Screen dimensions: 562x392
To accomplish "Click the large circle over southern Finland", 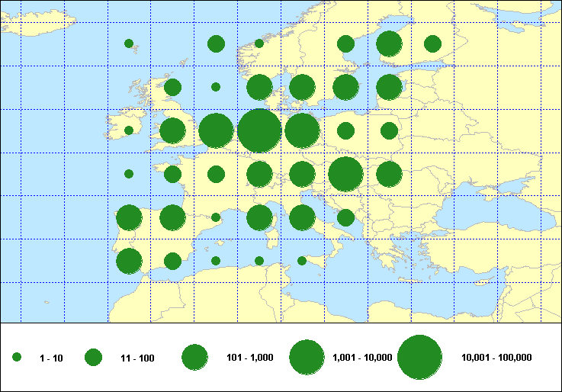I will pos(389,43).
